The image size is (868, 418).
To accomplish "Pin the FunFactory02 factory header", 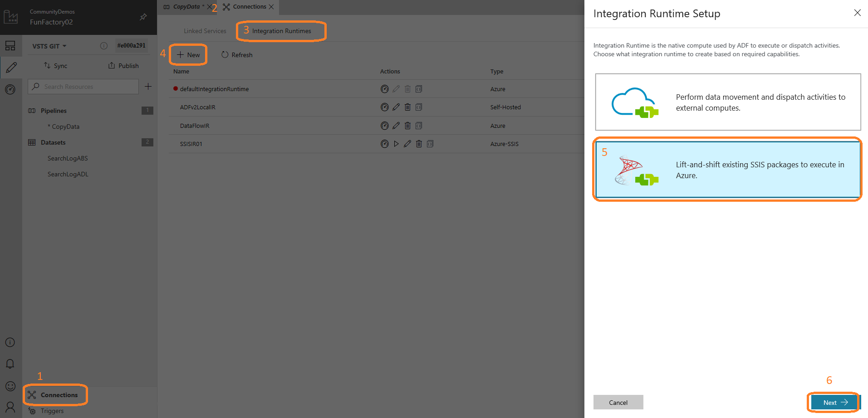I will coord(143,17).
